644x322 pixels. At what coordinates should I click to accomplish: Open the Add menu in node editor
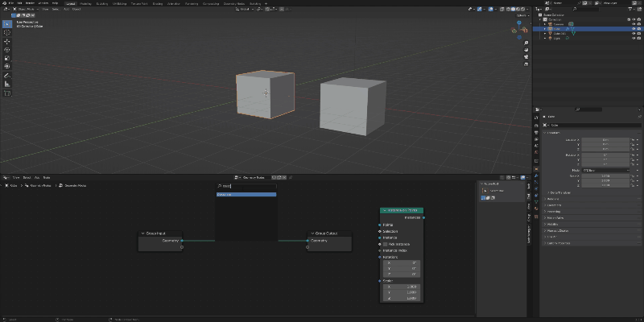pyautogui.click(x=36, y=177)
